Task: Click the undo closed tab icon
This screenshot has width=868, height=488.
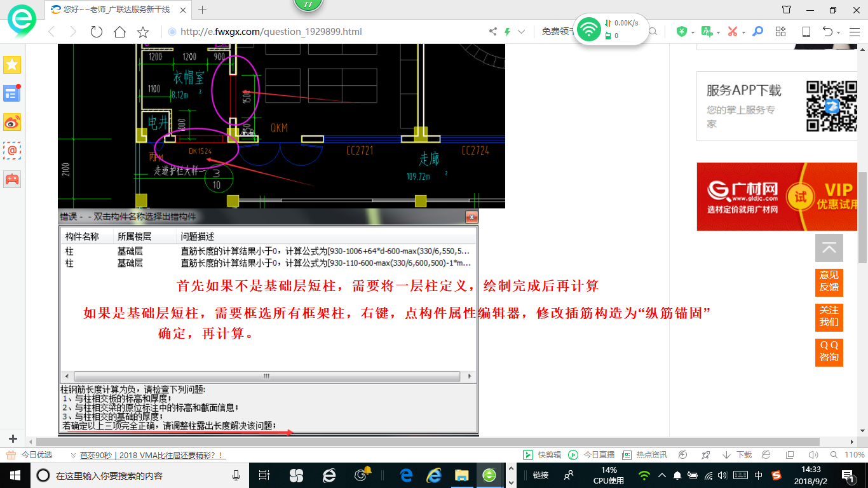Action: [x=827, y=32]
